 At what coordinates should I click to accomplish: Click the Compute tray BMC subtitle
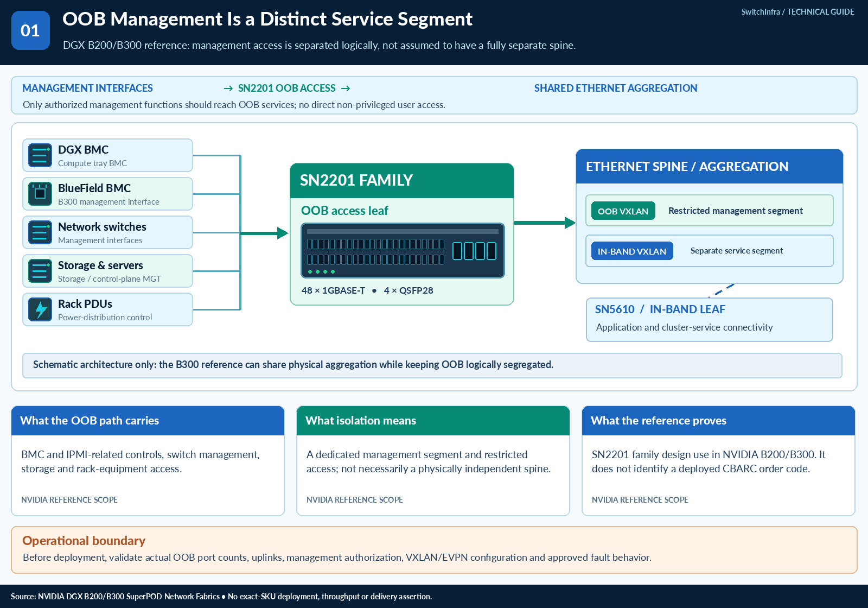tap(92, 163)
